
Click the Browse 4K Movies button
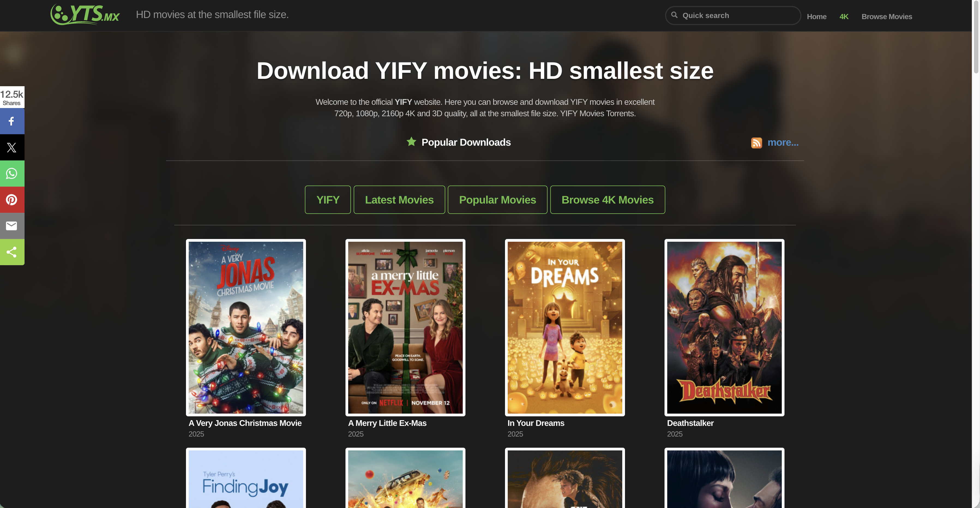[607, 200]
